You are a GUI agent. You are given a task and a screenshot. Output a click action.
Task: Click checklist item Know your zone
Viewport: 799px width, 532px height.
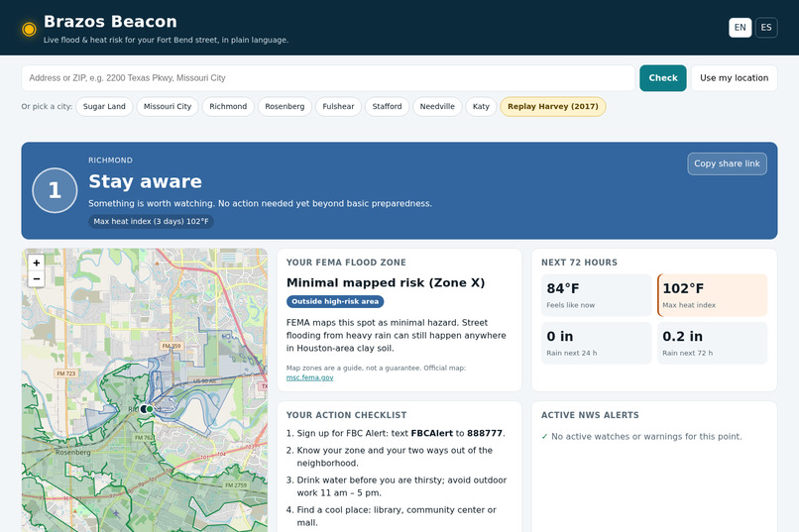click(x=395, y=457)
